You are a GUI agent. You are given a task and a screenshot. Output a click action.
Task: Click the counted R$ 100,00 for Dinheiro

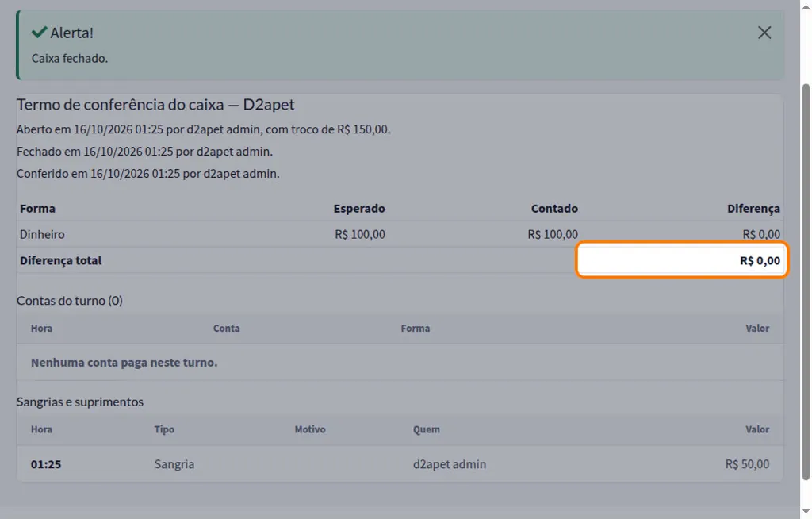click(x=553, y=234)
